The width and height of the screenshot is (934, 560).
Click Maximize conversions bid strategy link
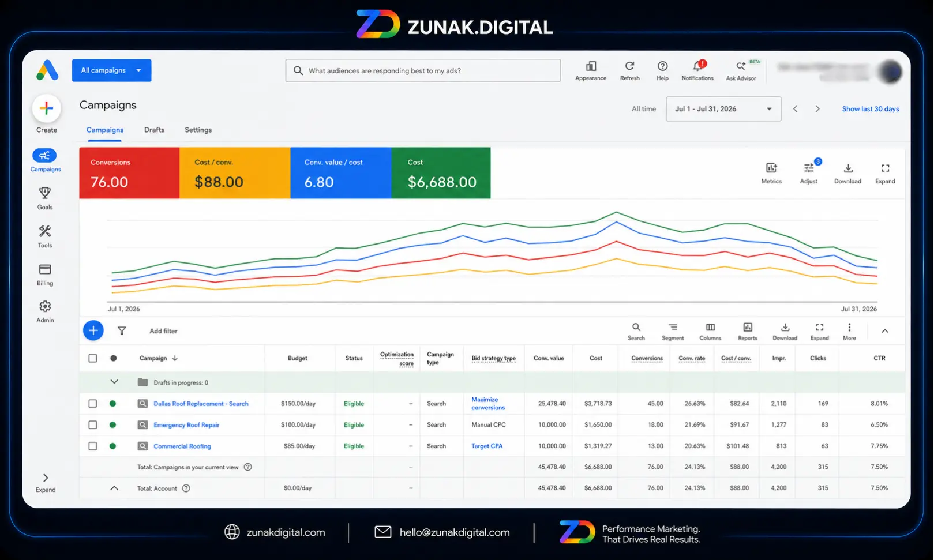488,404
